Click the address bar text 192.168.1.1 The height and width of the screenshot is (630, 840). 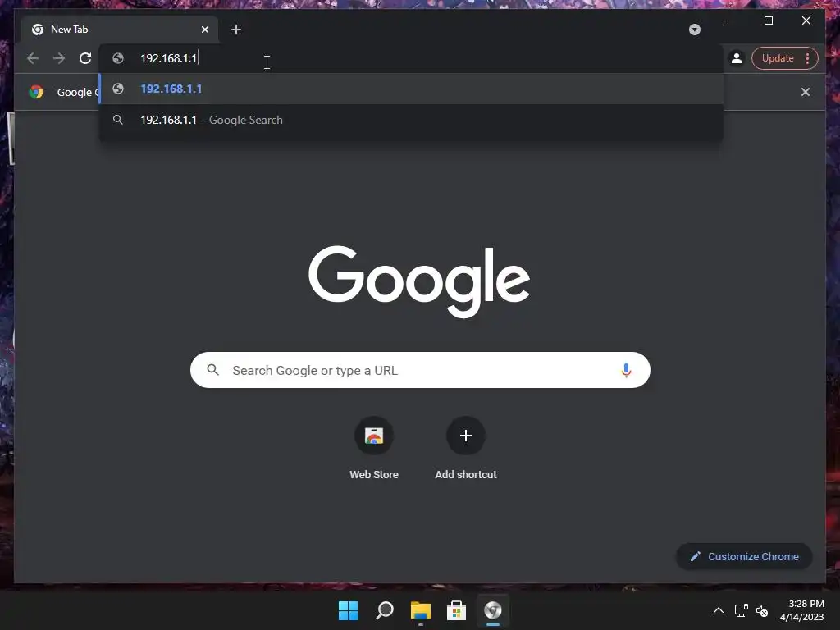[169, 58]
